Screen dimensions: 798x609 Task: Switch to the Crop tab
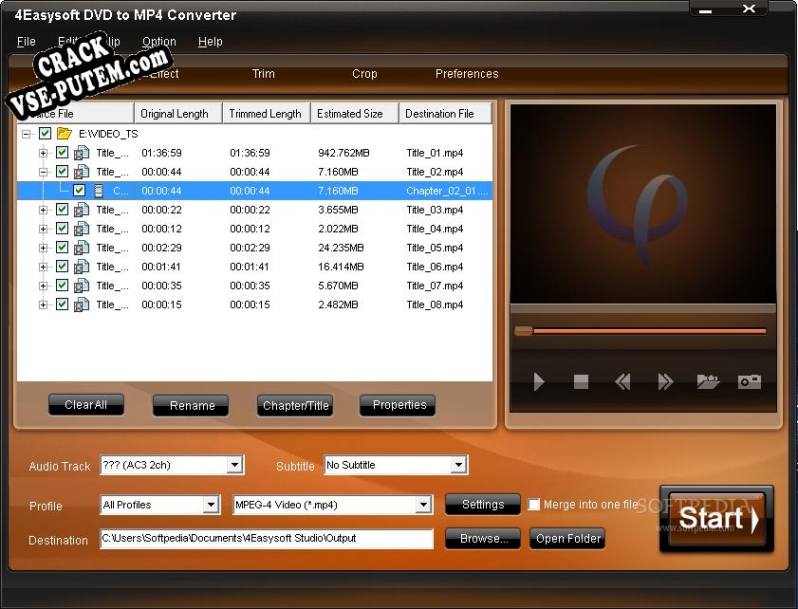364,74
